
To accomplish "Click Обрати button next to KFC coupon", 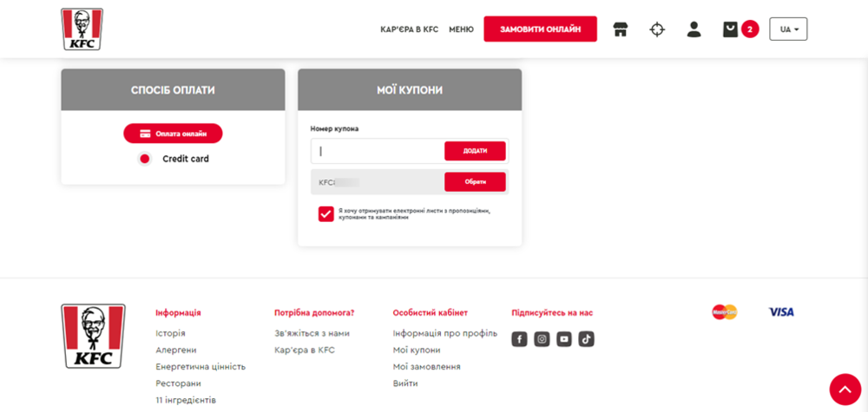I will [475, 182].
